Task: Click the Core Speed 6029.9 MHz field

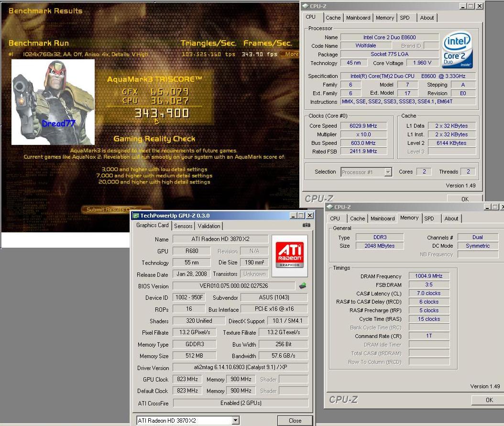Action: (363, 126)
